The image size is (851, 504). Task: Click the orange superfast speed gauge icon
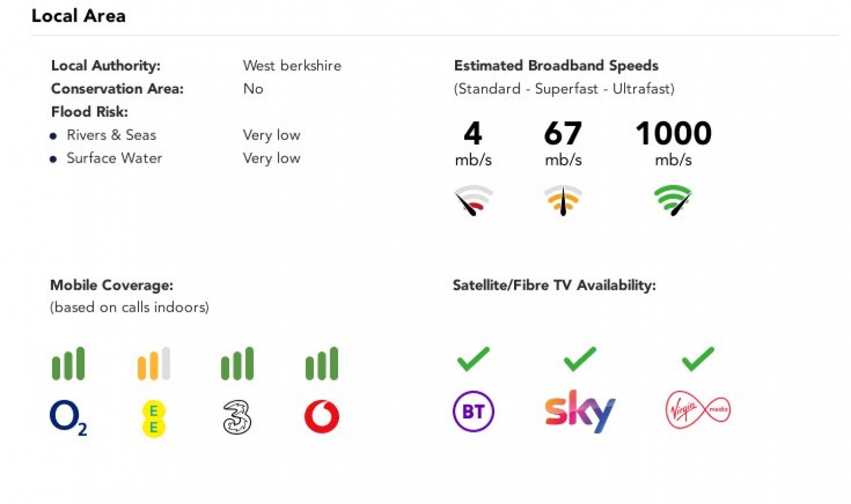click(563, 200)
